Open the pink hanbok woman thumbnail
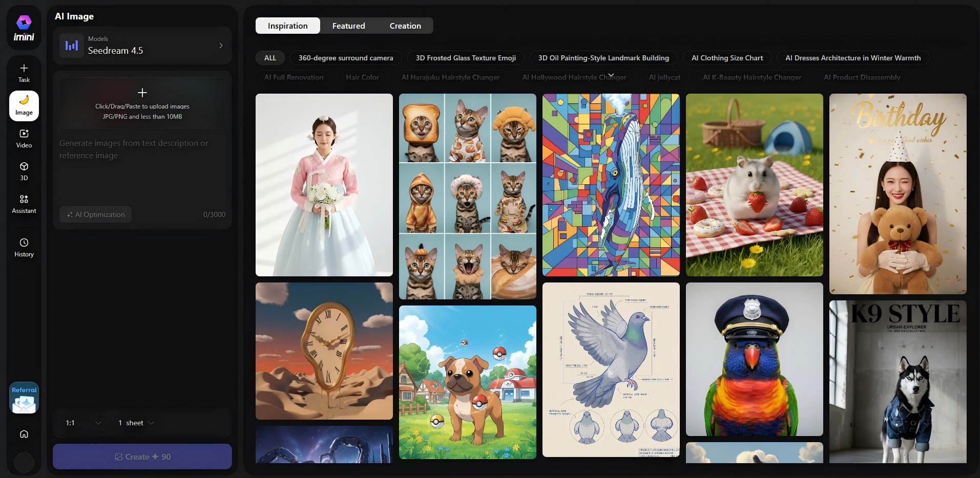 (324, 185)
